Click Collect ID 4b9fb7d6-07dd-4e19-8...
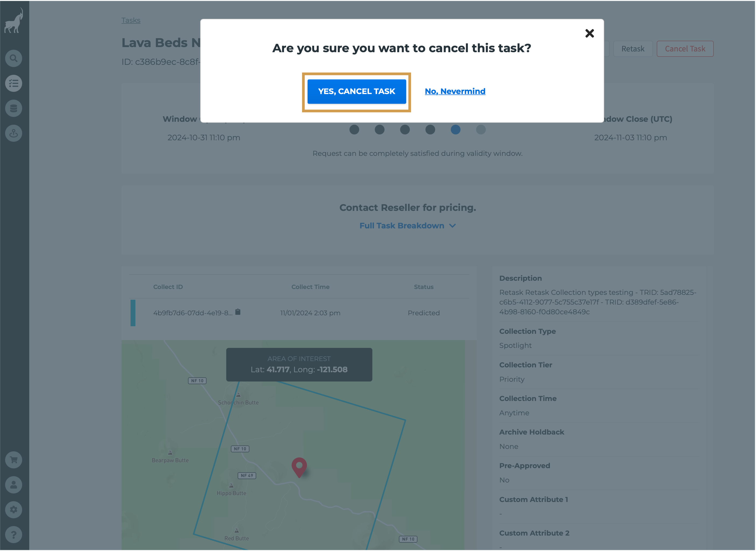The image size is (756, 551). [193, 313]
